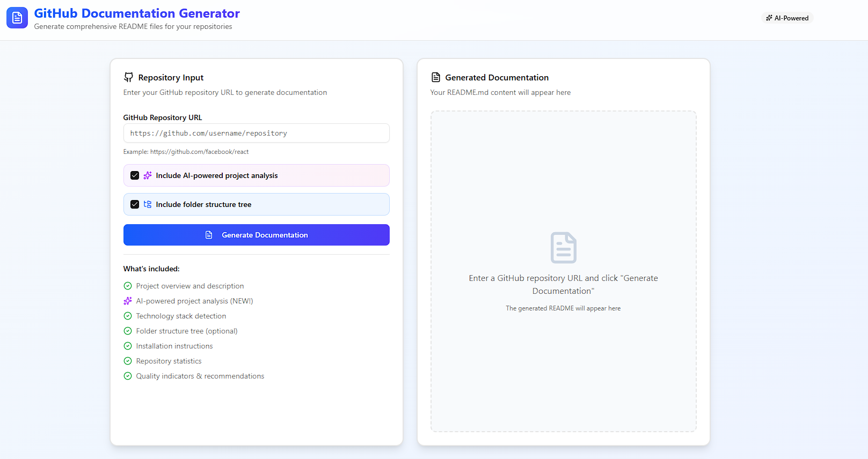
Task: Click the GitHub fork icon beside Repository Input
Action: coord(128,77)
